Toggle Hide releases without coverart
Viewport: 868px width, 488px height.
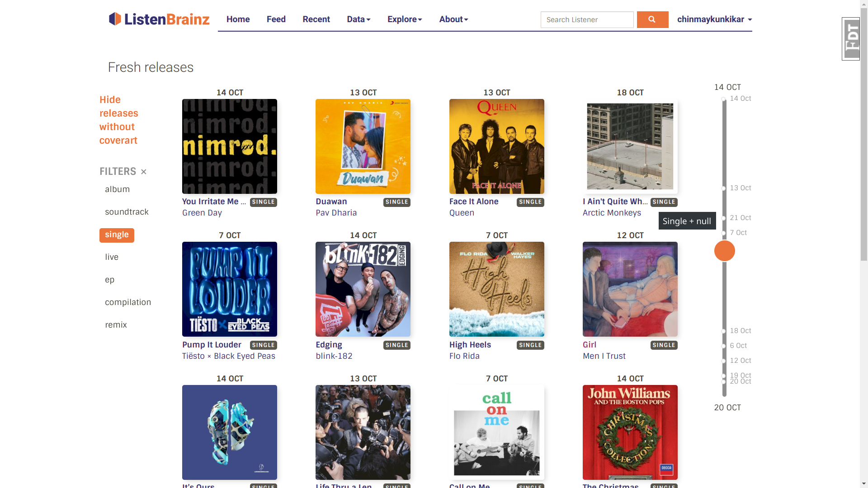point(119,120)
